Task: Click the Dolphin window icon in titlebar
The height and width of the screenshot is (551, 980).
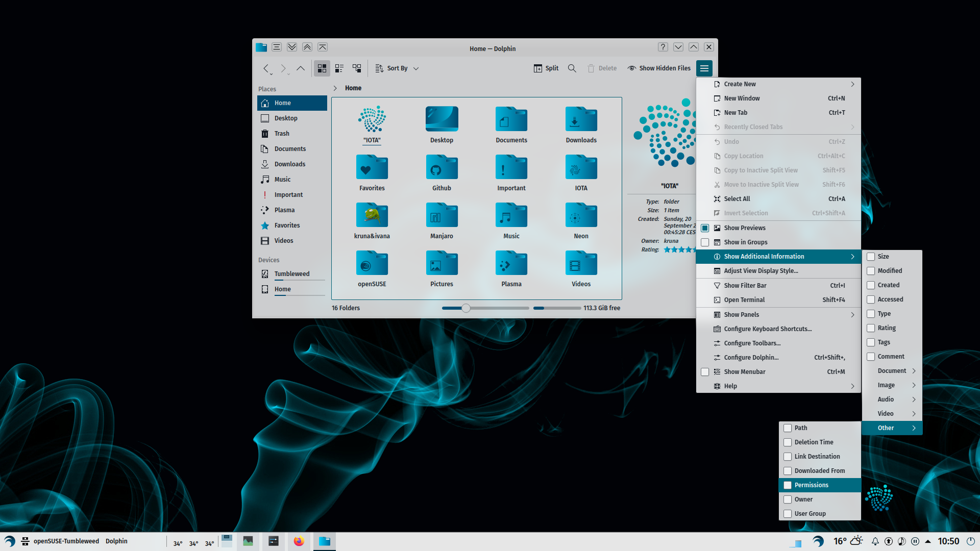Action: tap(261, 47)
